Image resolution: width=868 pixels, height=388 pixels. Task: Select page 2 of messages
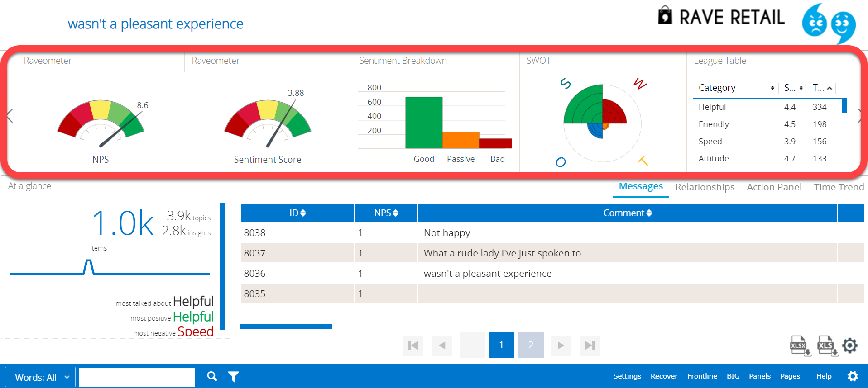[x=531, y=345]
